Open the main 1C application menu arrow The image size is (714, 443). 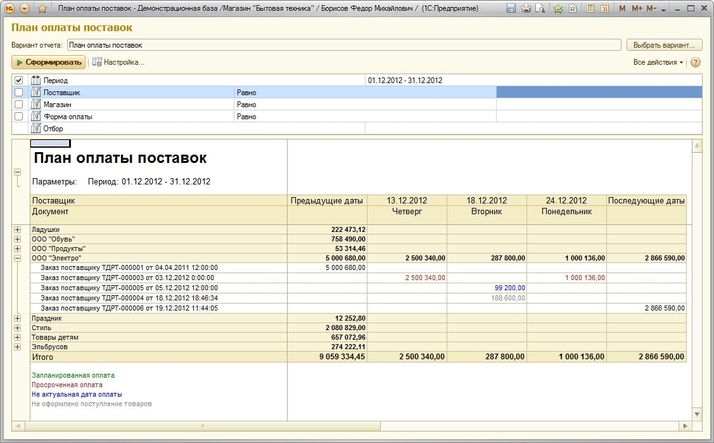27,8
